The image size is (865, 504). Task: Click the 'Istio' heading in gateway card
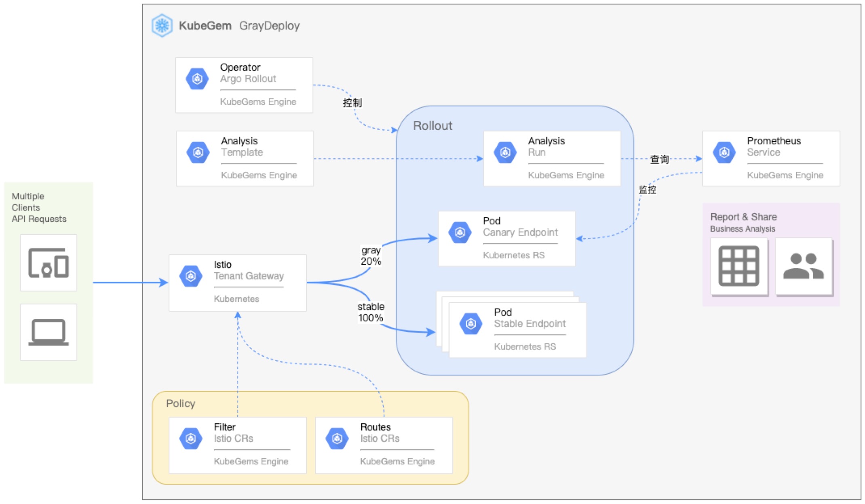click(x=222, y=264)
